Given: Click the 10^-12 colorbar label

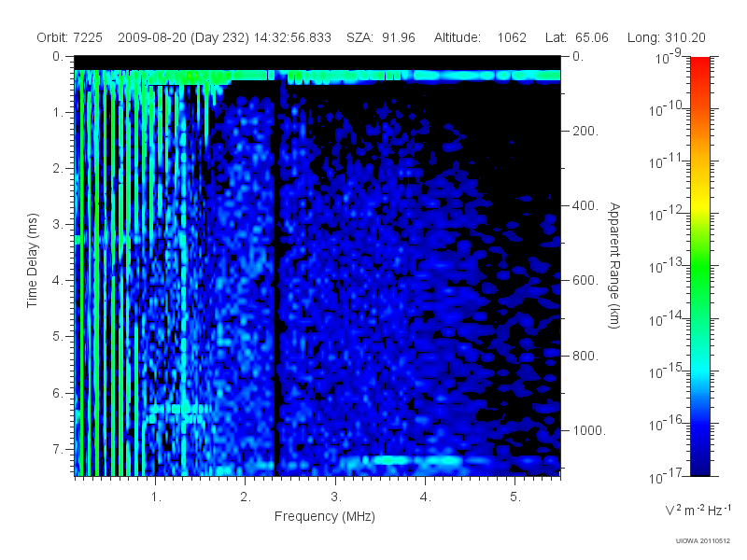Looking at the screenshot, I should click(x=666, y=214).
